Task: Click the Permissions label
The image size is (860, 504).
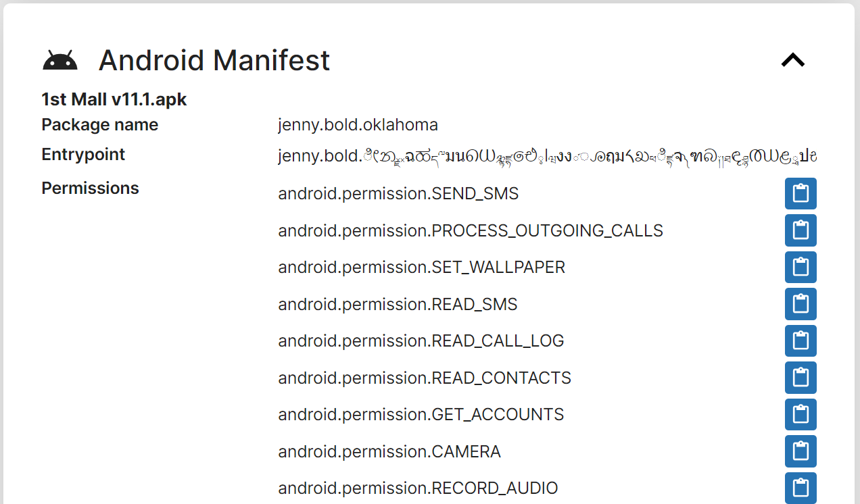Action: [x=90, y=188]
